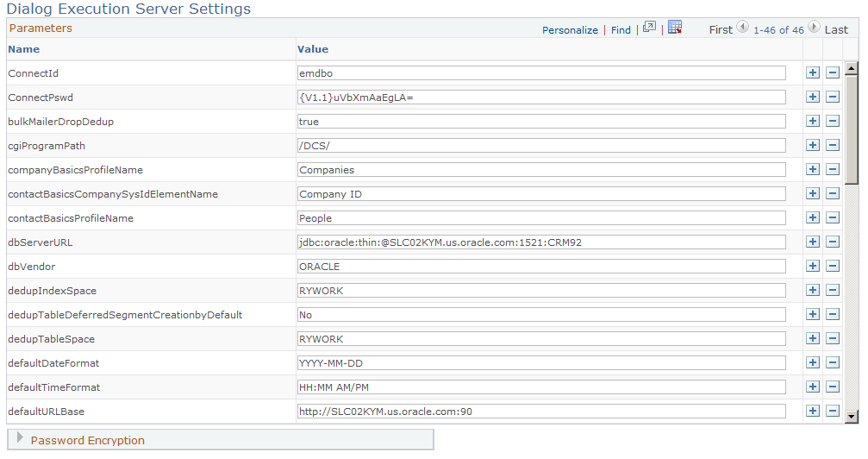Screen dimensions: 868x459
Task: Add a row after dedupTableDeferredSegmentCreationbyDefault
Action: tap(813, 314)
